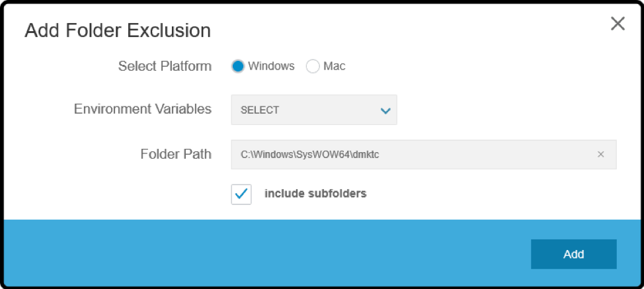
Task: Click the empty right end of the Folder Path box
Action: click(x=493, y=154)
